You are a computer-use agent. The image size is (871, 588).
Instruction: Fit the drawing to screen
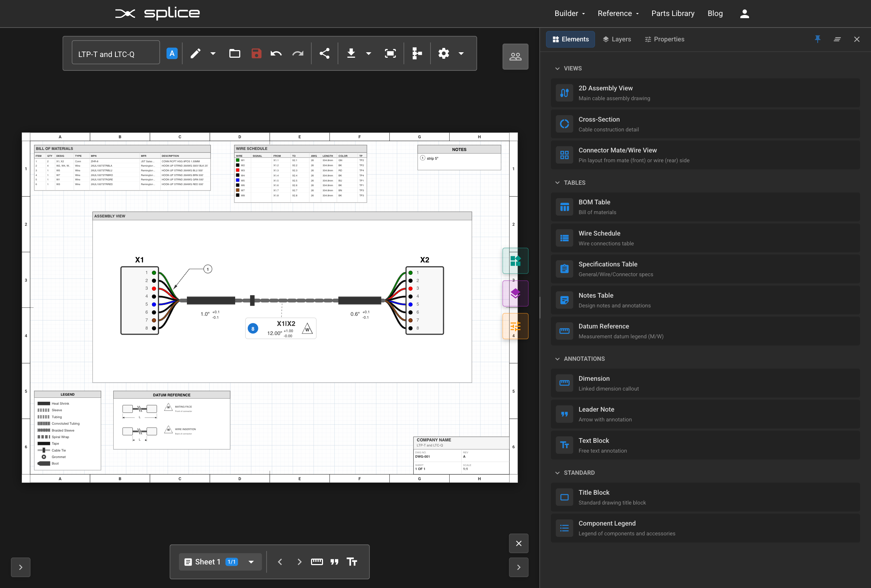coord(390,53)
